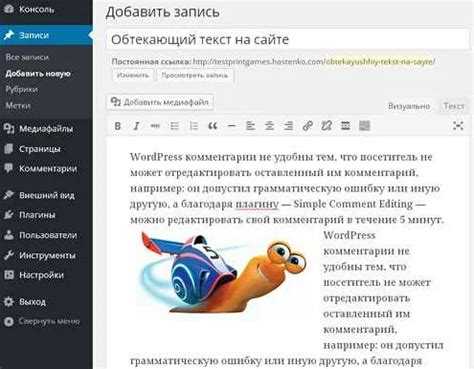Remove link with the unlink icon
The width and height of the screenshot is (474, 369).
(x=326, y=126)
